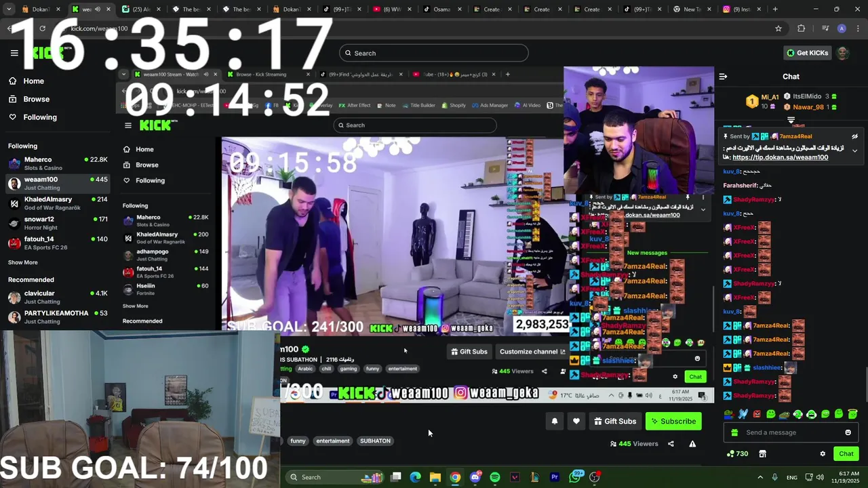This screenshot has height=488, width=868.
Task: Click the green gift icon in message box
Action: click(x=734, y=432)
